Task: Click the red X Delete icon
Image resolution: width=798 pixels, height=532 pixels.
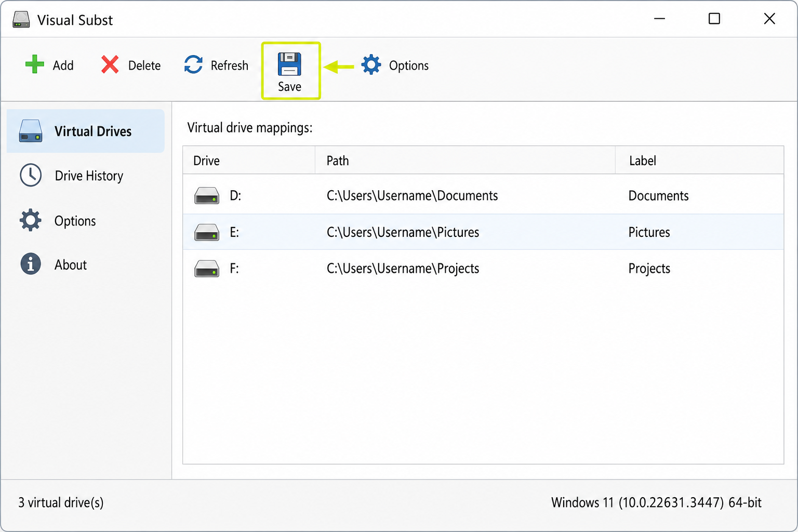Action: 110,64
